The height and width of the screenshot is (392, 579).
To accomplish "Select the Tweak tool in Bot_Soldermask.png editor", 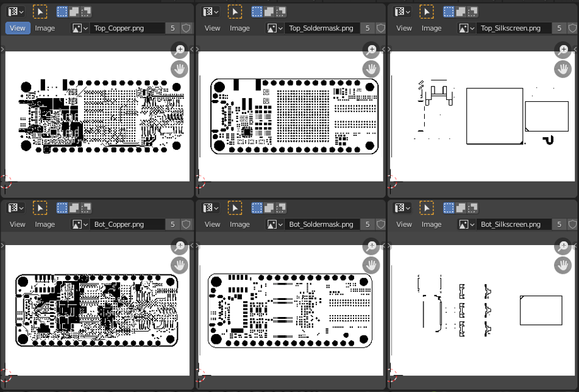I will [235, 208].
